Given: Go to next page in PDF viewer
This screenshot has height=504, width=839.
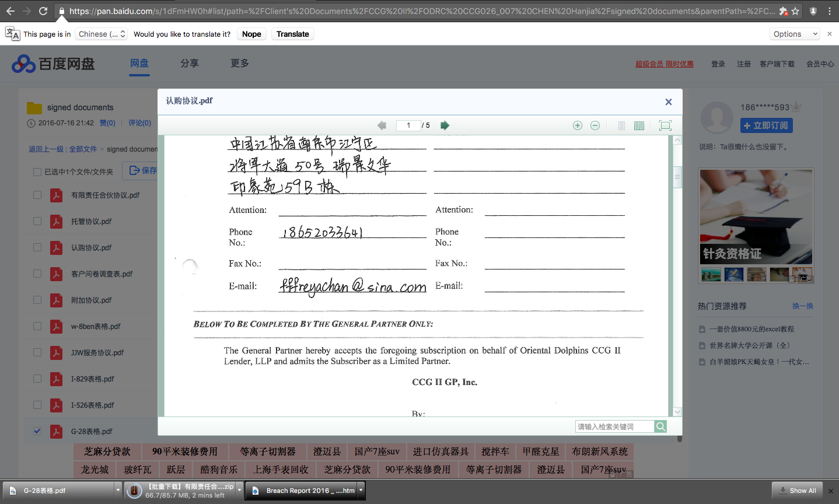Looking at the screenshot, I should (x=445, y=125).
